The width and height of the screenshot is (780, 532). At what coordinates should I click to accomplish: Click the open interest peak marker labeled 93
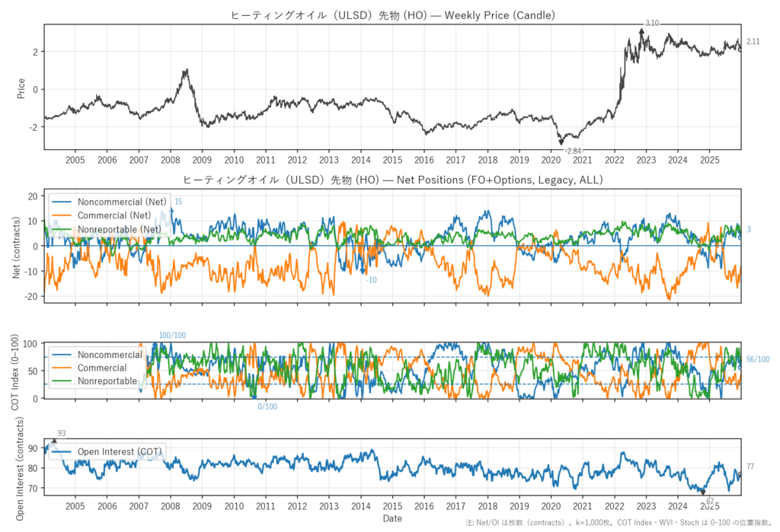(53, 441)
